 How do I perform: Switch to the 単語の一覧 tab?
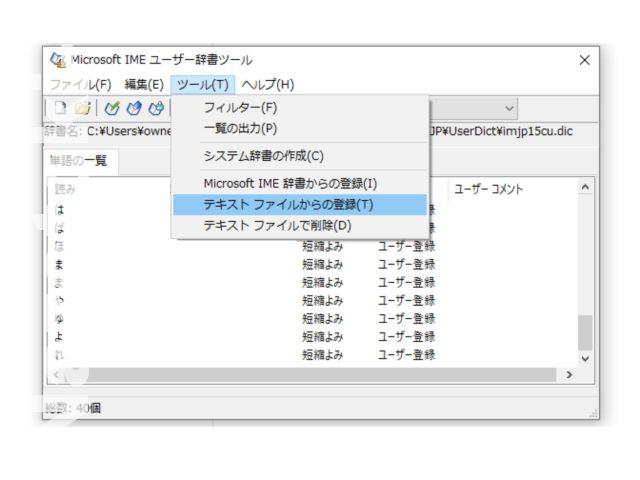click(80, 162)
